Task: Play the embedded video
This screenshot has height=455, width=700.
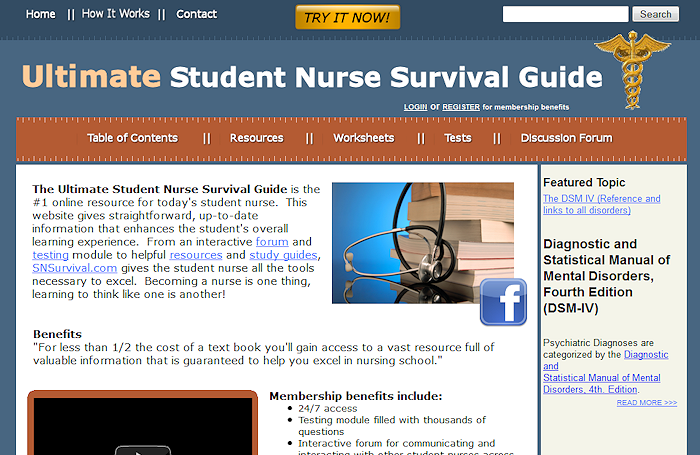Action: 143,450
